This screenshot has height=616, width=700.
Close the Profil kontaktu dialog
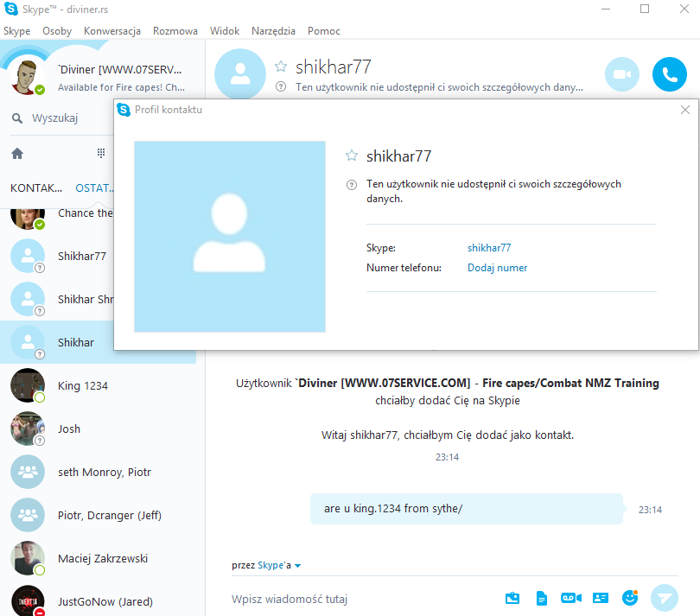click(x=685, y=110)
